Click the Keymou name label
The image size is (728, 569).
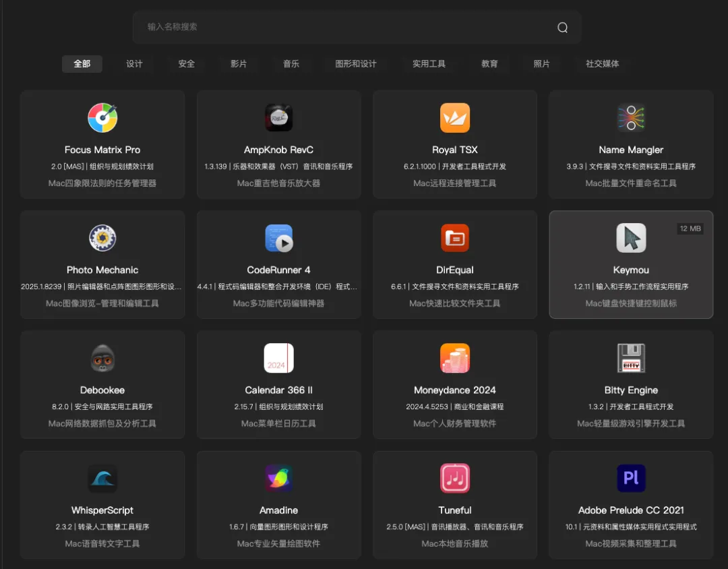[631, 270]
